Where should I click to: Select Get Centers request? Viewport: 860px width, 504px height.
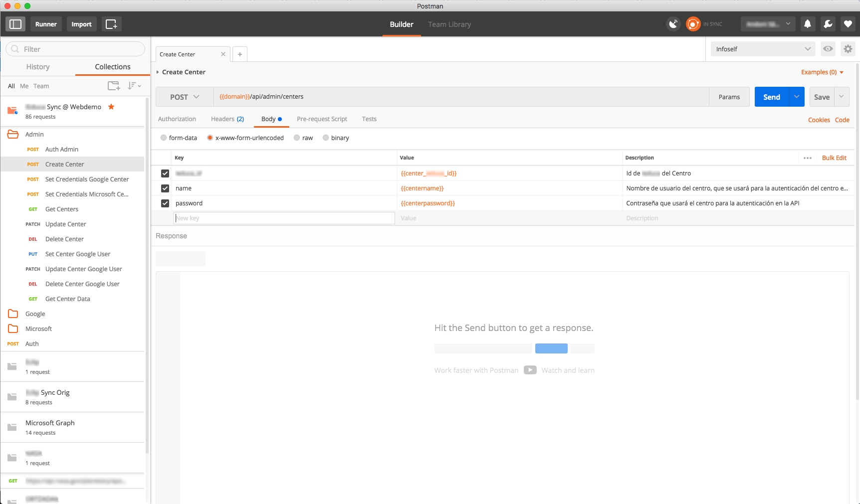point(72,209)
